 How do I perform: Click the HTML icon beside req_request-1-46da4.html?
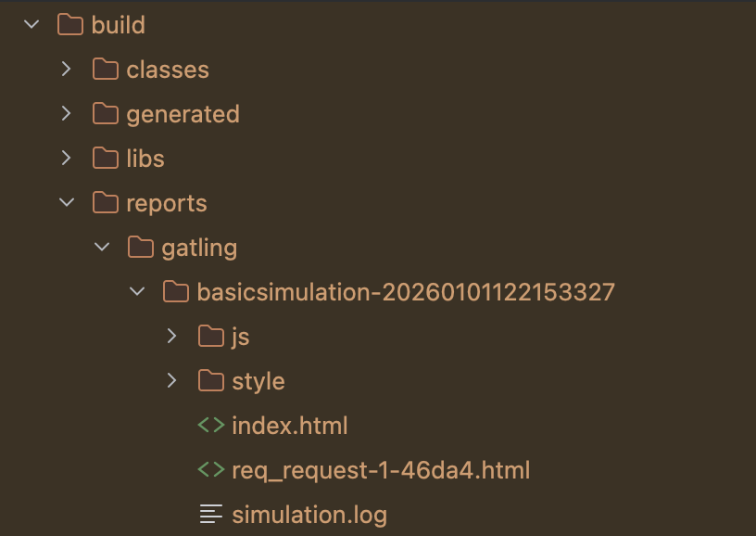[x=210, y=470]
